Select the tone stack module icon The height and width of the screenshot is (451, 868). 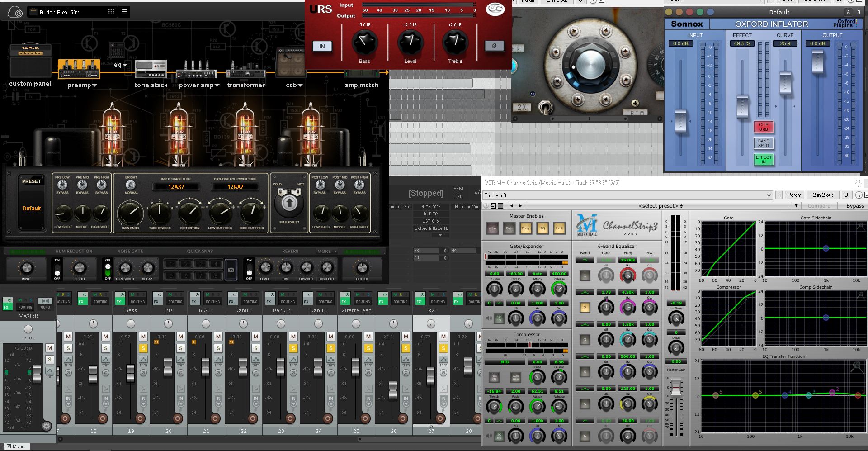pyautogui.click(x=151, y=69)
